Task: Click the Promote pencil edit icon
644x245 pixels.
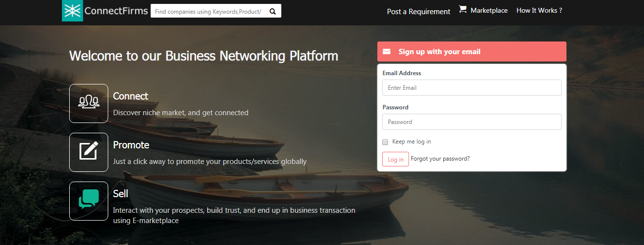Action: 89,152
